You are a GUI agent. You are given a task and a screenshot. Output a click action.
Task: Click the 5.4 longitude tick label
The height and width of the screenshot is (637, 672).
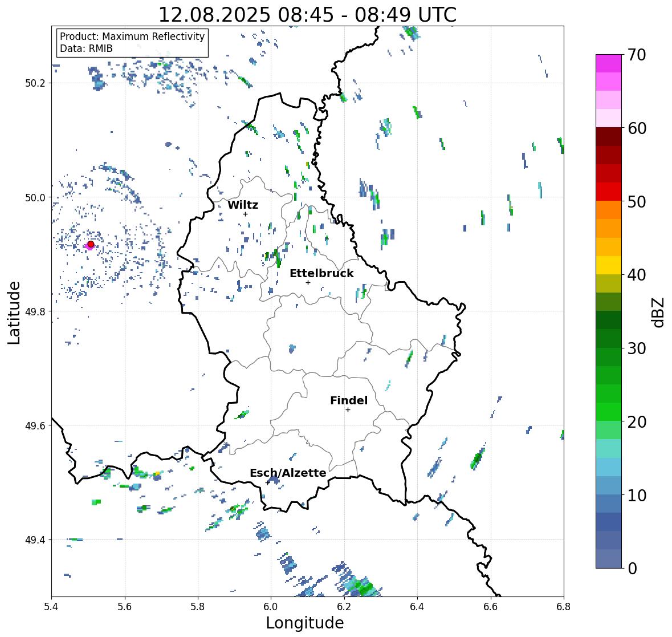tap(51, 606)
